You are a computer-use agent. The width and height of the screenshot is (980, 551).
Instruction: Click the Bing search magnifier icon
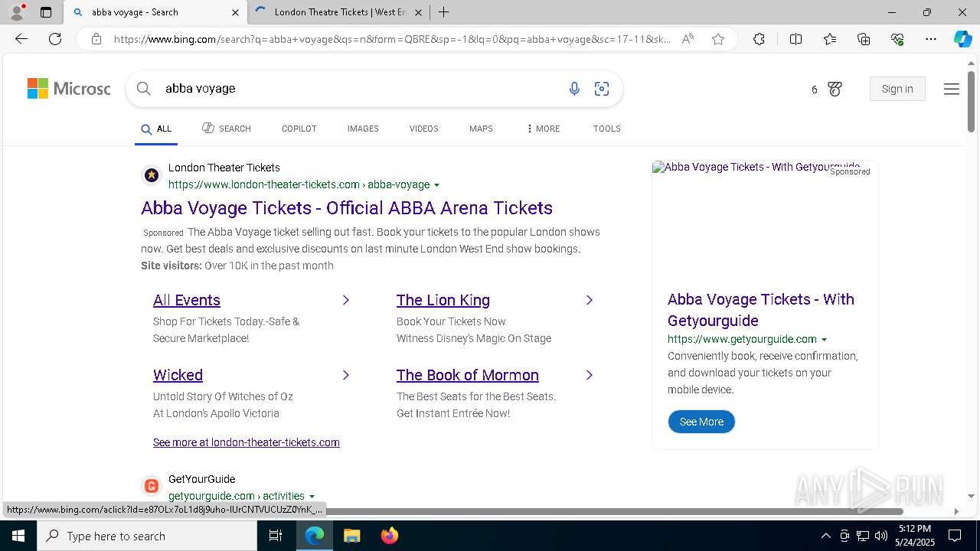click(x=143, y=89)
